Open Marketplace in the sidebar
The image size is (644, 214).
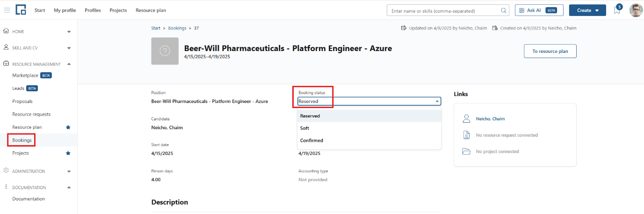[25, 75]
